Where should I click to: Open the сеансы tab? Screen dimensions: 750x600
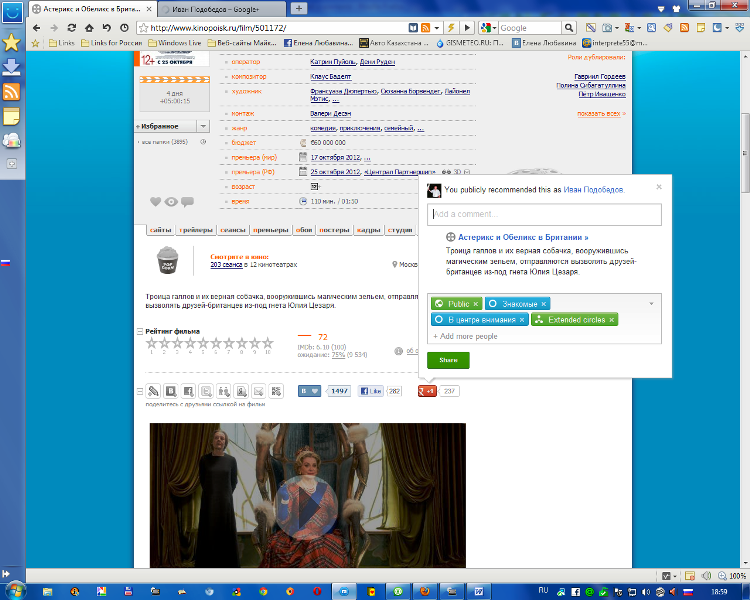point(233,230)
